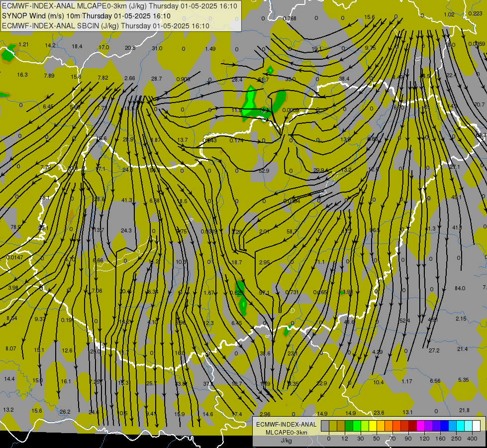Viewport: 487px width, 448px height.
Task: Click the map value 2.15
Action: click(x=461, y=319)
